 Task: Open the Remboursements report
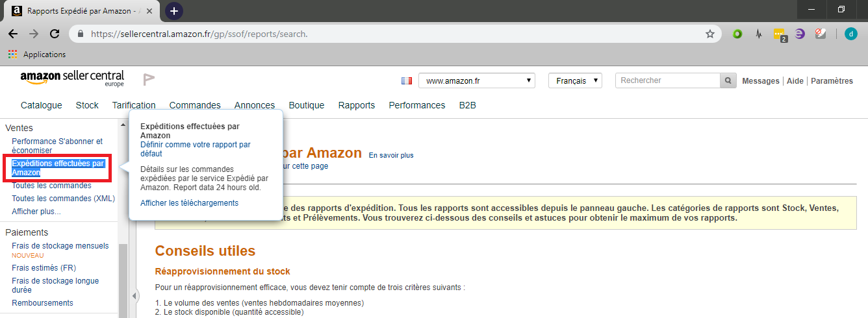point(42,303)
